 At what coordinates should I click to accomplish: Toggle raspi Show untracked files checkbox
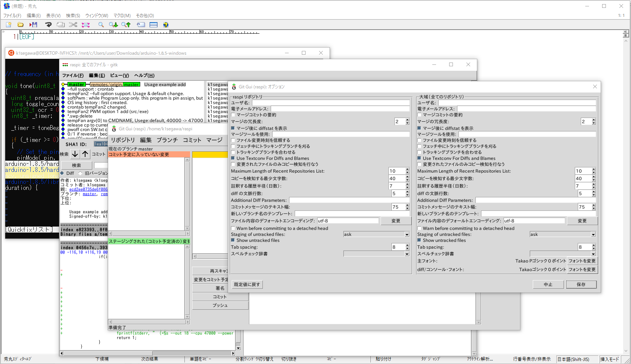tap(233, 240)
